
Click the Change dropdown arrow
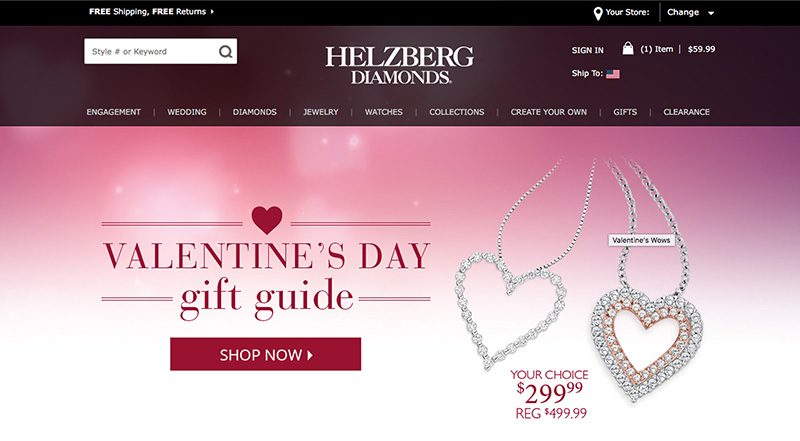[711, 13]
